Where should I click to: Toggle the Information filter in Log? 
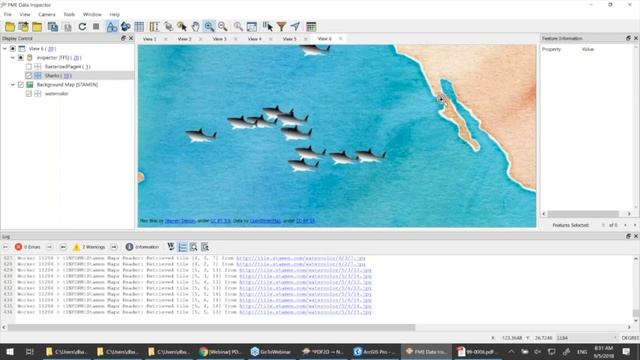point(142,247)
